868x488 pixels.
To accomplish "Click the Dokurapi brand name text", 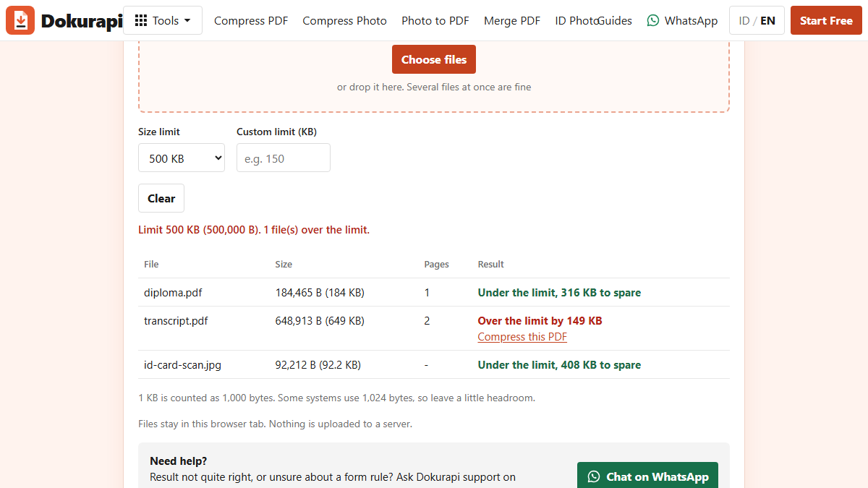I will point(82,21).
